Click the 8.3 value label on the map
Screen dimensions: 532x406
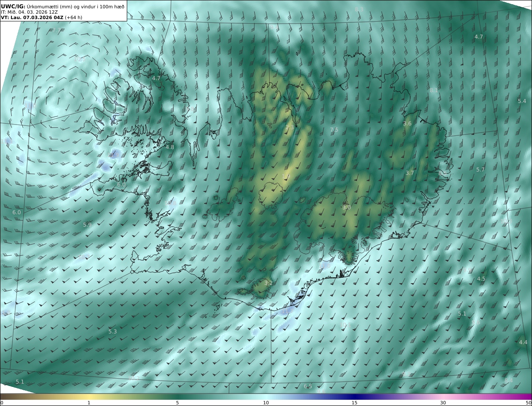pyautogui.click(x=359, y=9)
